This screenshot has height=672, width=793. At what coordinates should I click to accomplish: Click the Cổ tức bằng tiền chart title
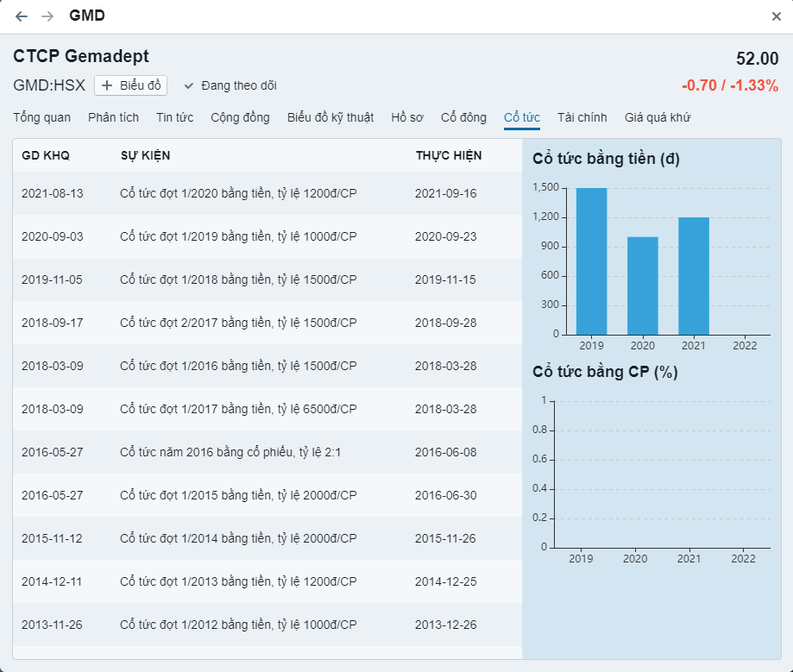coord(606,159)
